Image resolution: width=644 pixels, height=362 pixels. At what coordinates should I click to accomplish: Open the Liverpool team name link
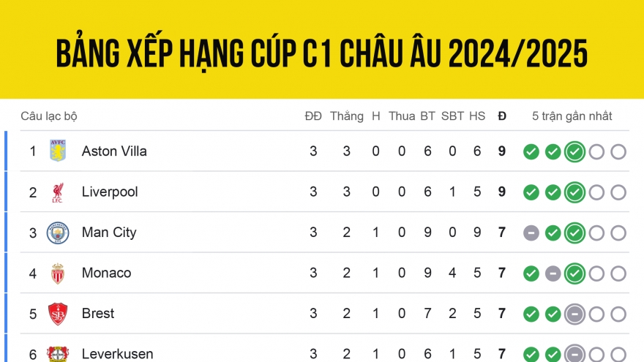pyautogui.click(x=110, y=192)
